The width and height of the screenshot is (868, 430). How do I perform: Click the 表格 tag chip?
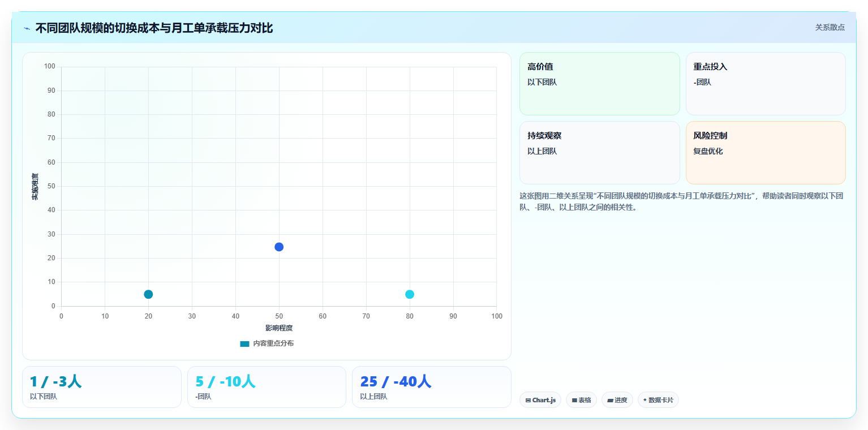click(x=581, y=400)
